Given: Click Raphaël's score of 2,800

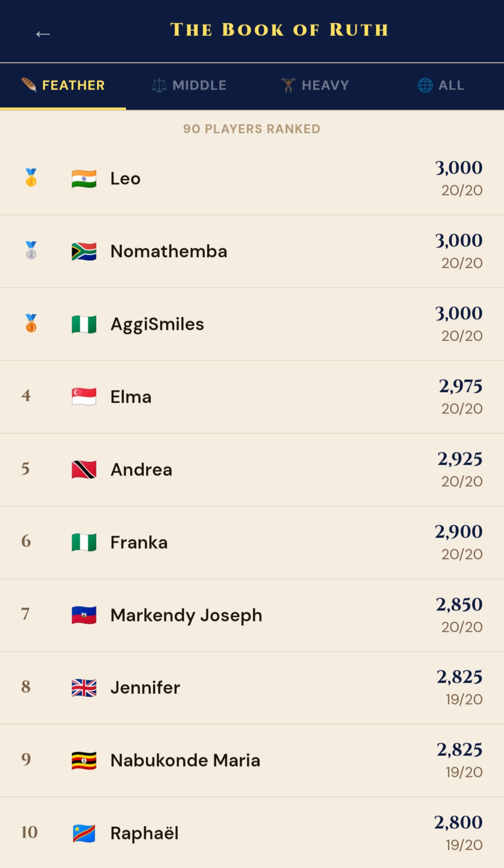Looking at the screenshot, I should tap(458, 822).
